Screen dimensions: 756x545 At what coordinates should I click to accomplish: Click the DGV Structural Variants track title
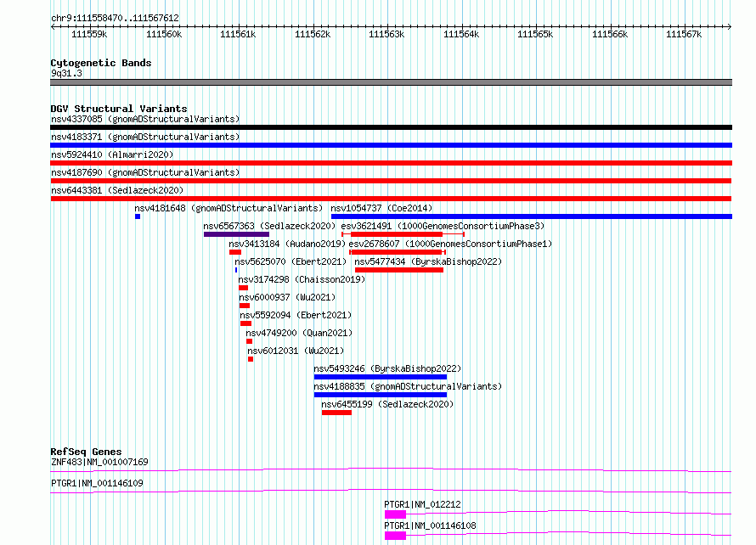tap(119, 109)
